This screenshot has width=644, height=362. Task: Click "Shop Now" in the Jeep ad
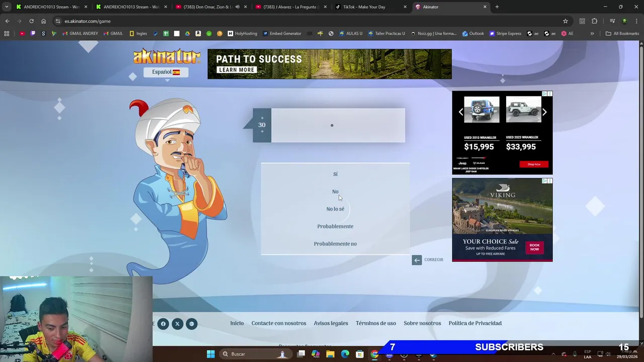pyautogui.click(x=534, y=164)
